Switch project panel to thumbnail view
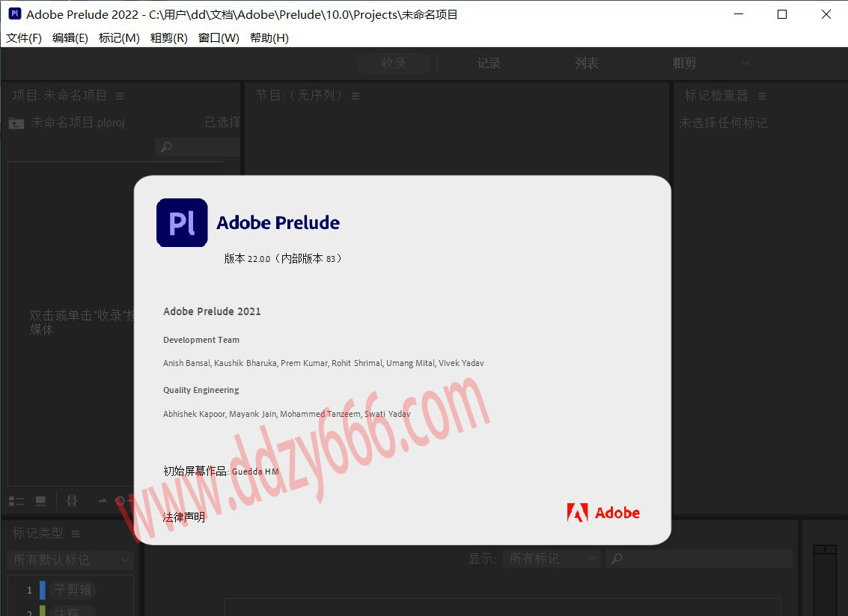 [x=40, y=501]
